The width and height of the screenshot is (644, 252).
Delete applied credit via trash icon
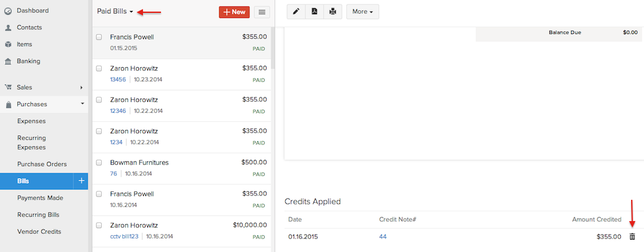[632, 237]
